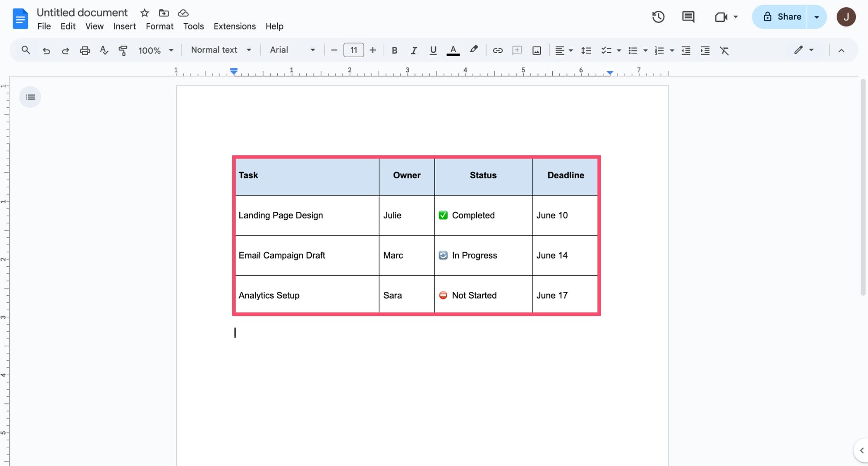The height and width of the screenshot is (466, 868).
Task: Open the Insert menu
Action: 124,26
